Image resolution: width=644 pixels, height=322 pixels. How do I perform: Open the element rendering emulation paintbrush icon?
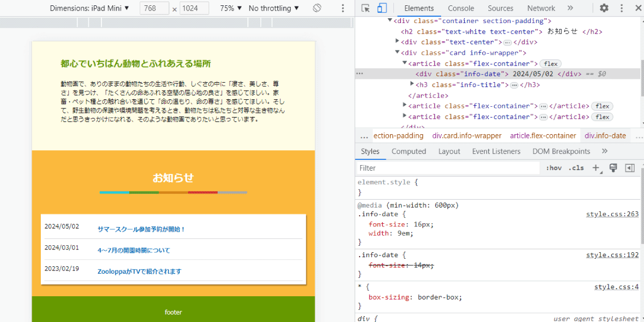point(613,168)
